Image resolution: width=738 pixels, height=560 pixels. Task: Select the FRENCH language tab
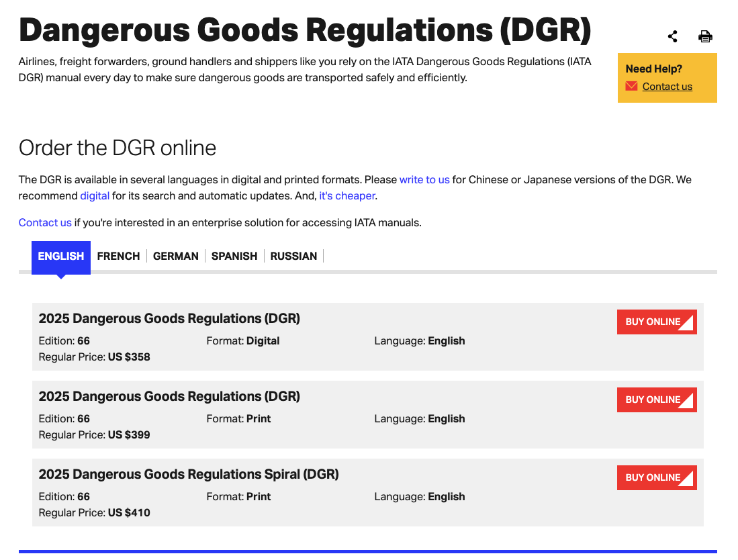(x=118, y=256)
